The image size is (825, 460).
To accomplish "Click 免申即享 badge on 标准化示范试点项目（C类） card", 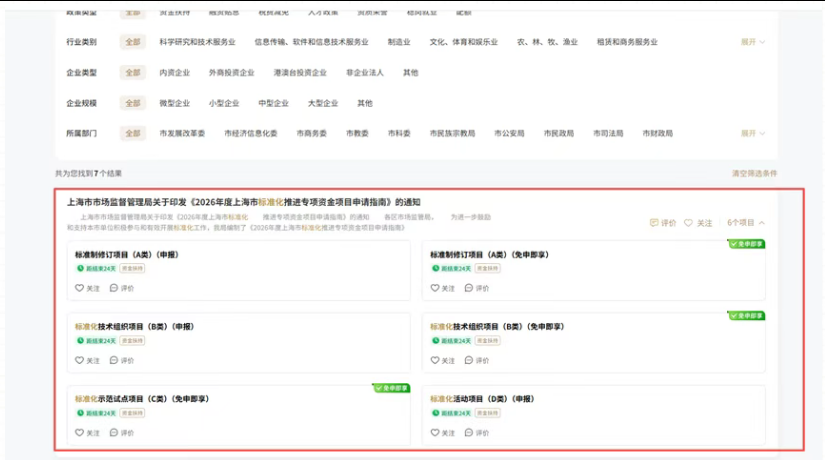I will (x=391, y=388).
